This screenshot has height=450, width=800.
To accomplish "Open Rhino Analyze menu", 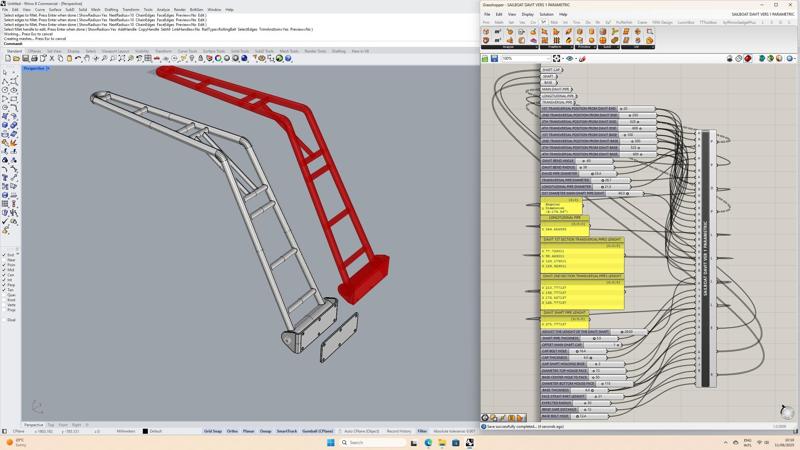I will tap(163, 10).
